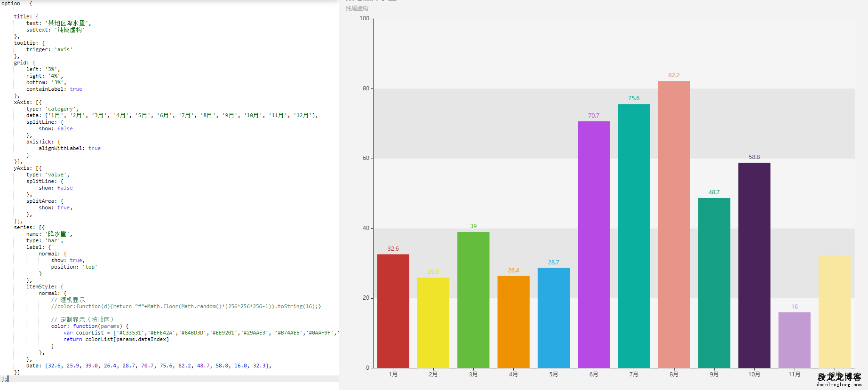Click the splitArea: { code line
868x390 pixels.
coord(45,201)
